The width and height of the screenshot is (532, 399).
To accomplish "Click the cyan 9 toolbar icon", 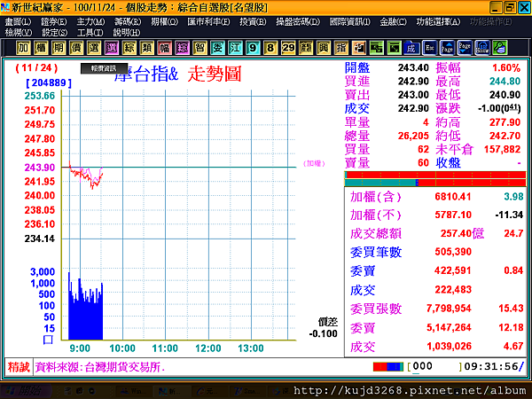I will (x=253, y=48).
